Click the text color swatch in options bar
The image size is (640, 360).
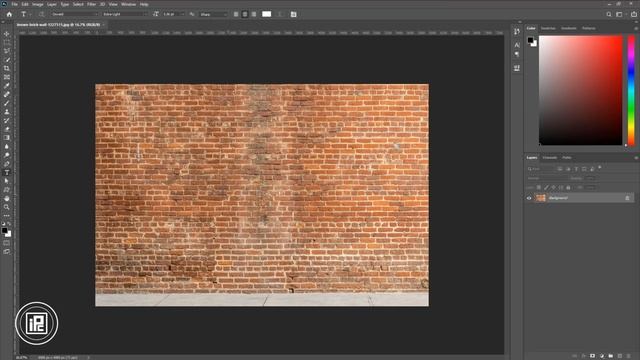coord(267,14)
